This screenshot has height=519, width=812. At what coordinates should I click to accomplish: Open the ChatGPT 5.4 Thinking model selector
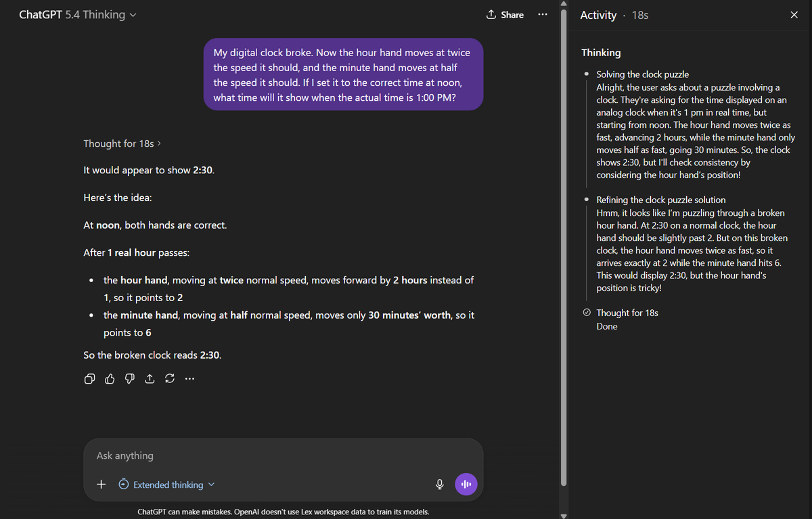click(78, 15)
